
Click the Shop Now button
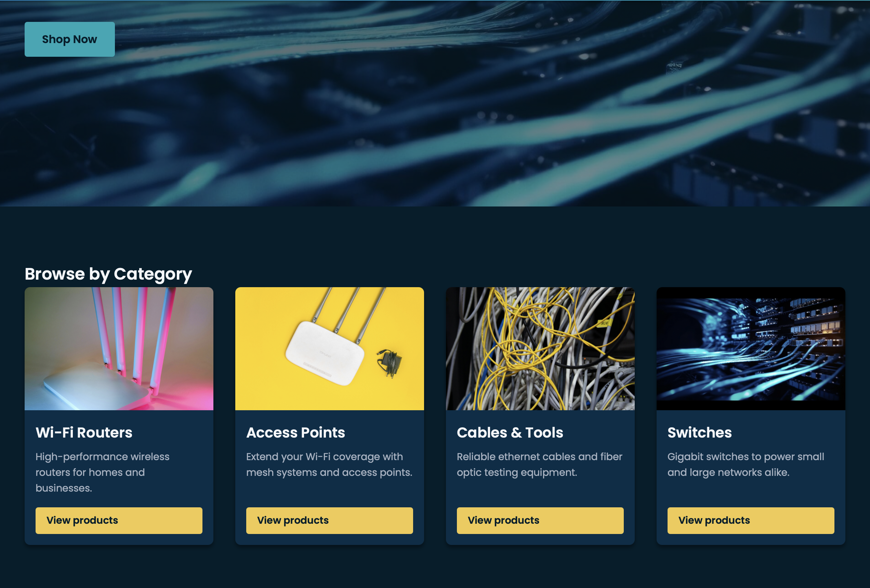tap(70, 39)
